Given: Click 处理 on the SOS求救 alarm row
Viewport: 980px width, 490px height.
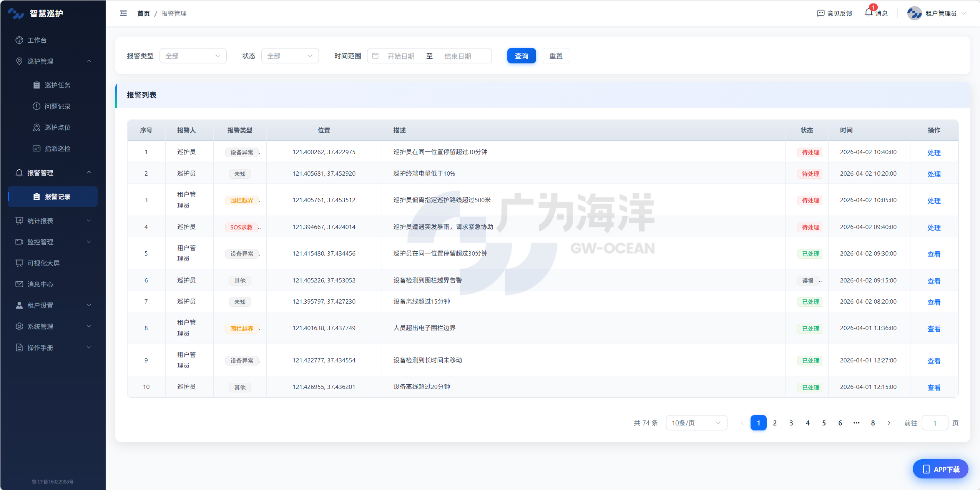Looking at the screenshot, I should (x=934, y=227).
